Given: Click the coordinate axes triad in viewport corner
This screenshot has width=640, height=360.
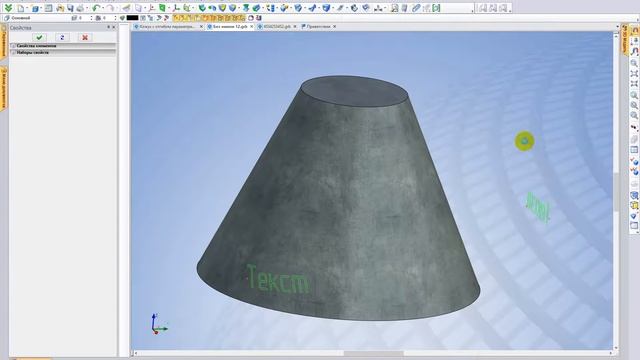Looking at the screenshot, I should 158,324.
